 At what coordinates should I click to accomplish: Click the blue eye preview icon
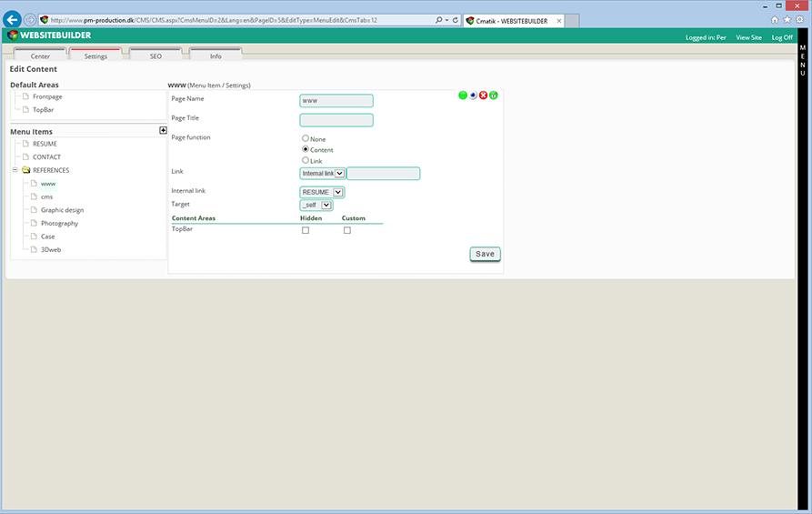point(473,96)
